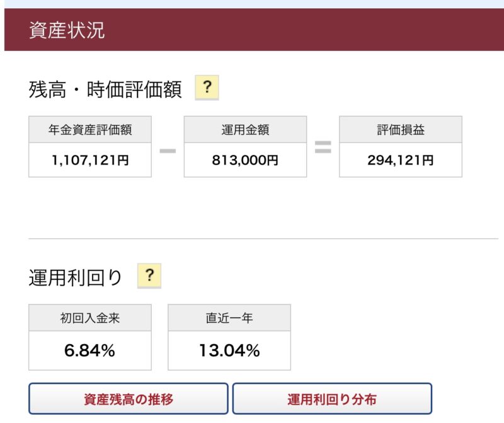Click the 6.84% yield value
The width and height of the screenshot is (504, 423).
pyautogui.click(x=90, y=351)
